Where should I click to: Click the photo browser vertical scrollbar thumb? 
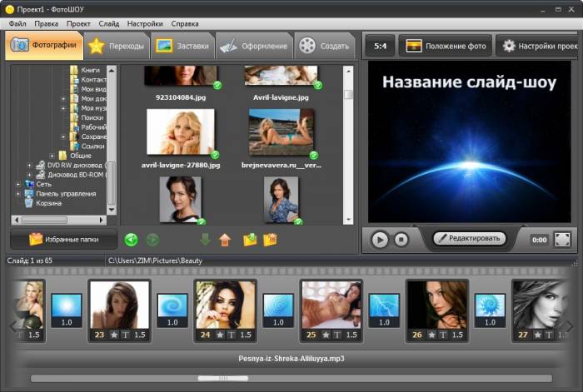point(348,94)
